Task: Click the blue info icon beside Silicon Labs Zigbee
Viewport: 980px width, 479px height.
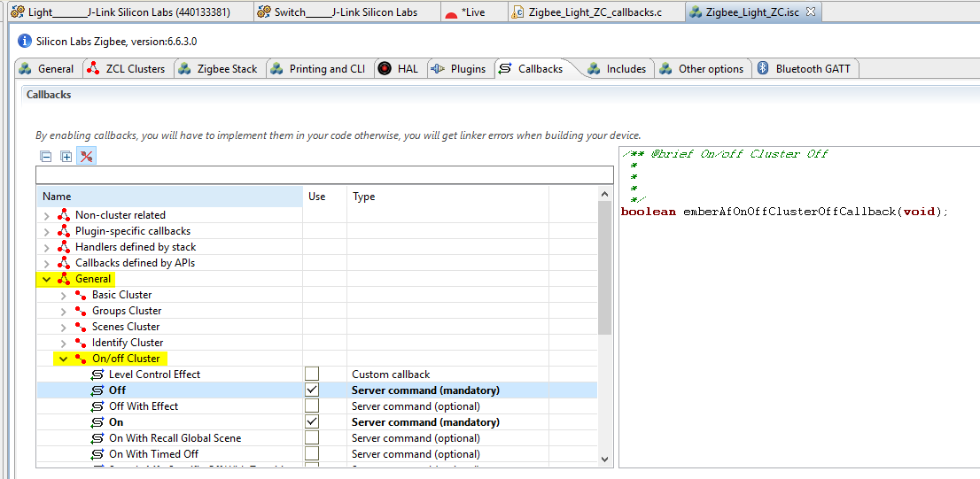Action: [25, 42]
